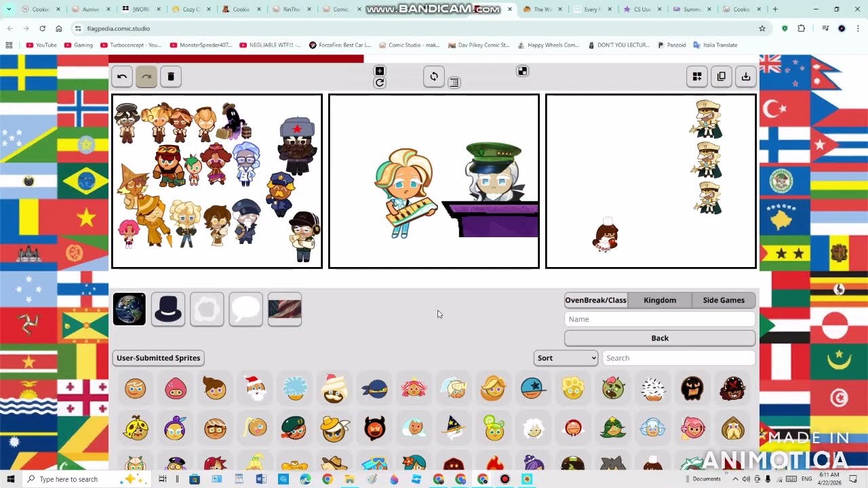The height and width of the screenshot is (488, 868).
Task: Add a panel with the plus icon
Action: pos(380,71)
